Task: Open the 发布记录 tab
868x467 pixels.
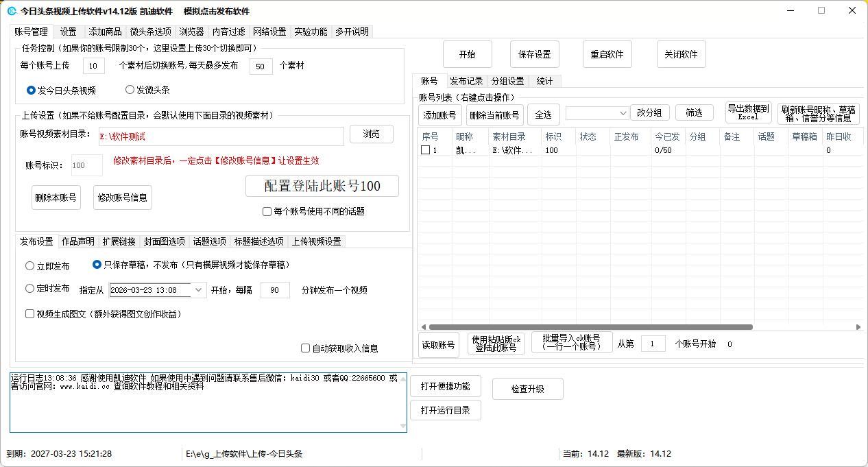Action: click(466, 81)
